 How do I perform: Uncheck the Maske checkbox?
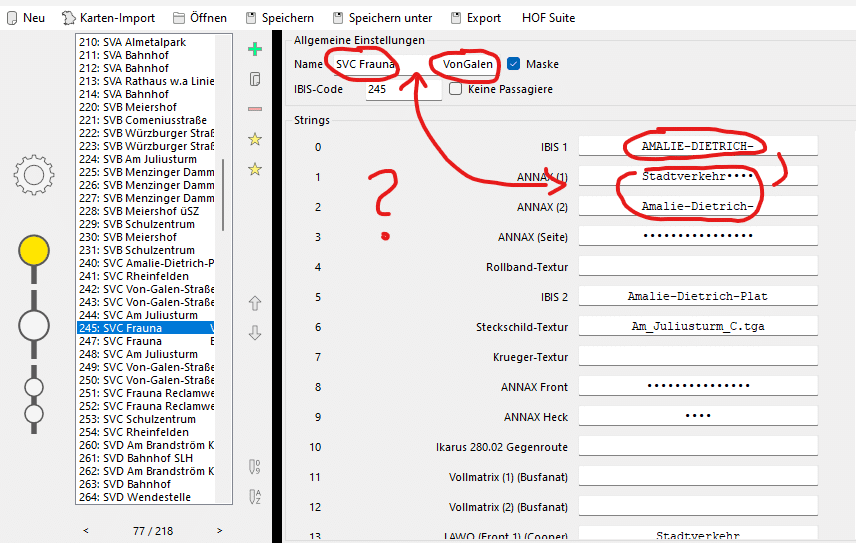514,64
